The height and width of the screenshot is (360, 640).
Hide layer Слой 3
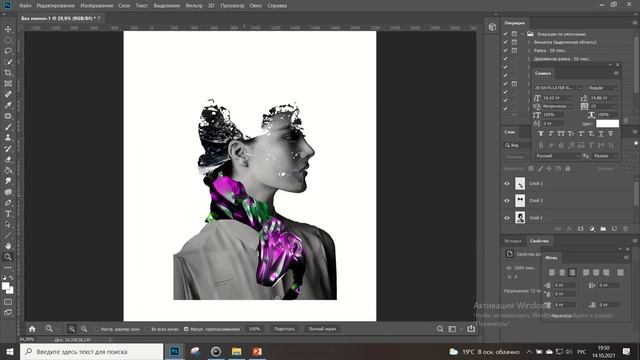pyautogui.click(x=507, y=184)
